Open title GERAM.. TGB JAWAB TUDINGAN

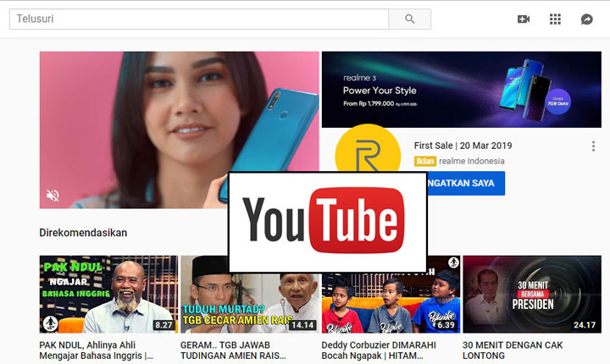coord(233,350)
